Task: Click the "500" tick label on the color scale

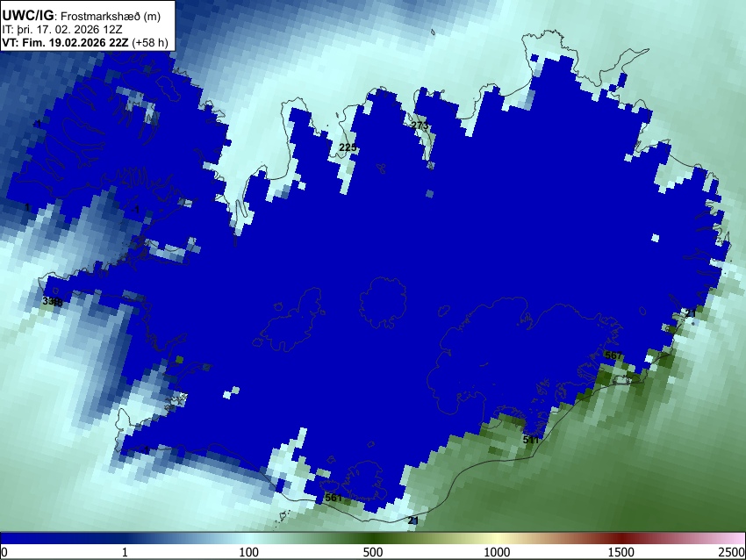Action: point(372,552)
